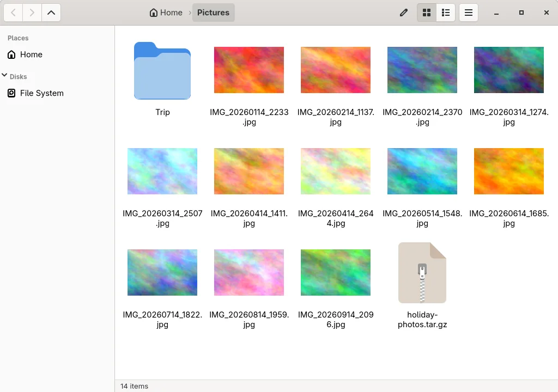This screenshot has width=558, height=392.
Task: Minimize the file manager window
Action: tap(496, 13)
